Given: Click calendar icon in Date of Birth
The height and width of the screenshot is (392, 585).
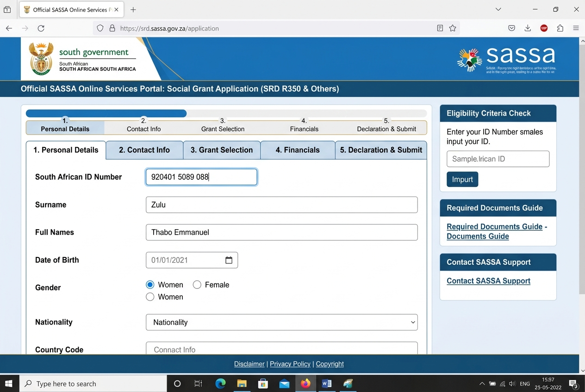Looking at the screenshot, I should pos(229,260).
